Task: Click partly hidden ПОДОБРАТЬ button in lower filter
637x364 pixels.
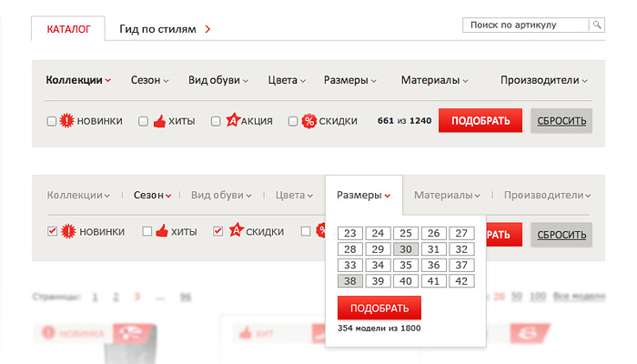Action: pos(504,235)
